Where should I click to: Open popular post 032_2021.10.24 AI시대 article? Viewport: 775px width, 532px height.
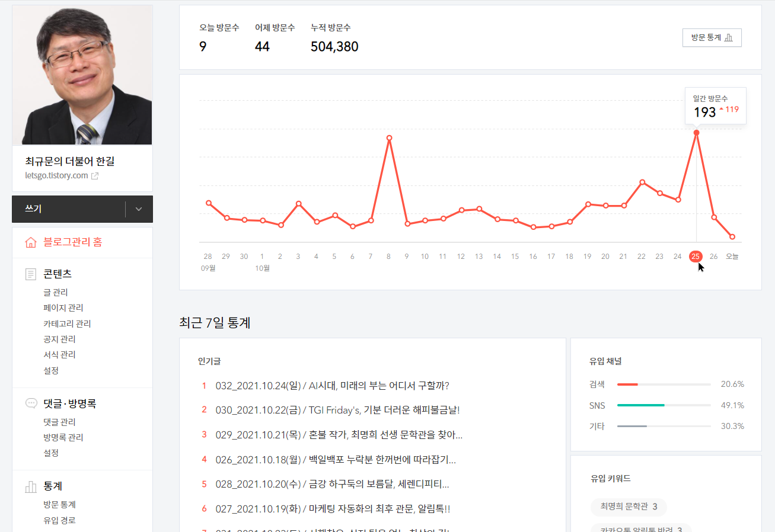point(332,386)
